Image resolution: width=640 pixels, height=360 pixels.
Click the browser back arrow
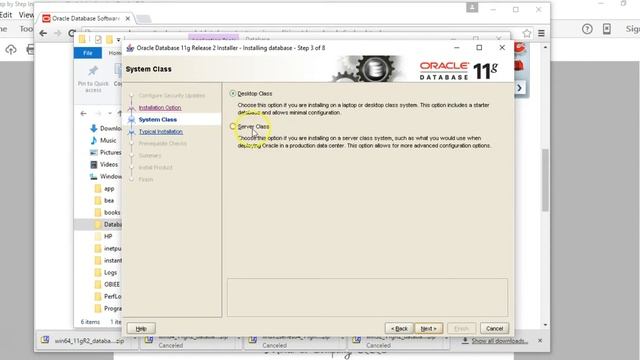pyautogui.click(x=43, y=33)
